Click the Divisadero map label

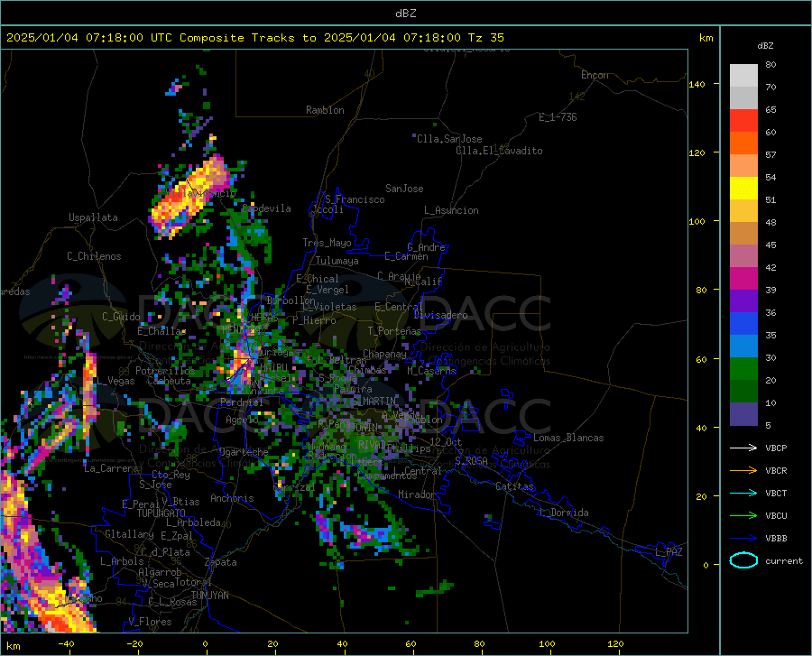click(x=440, y=315)
